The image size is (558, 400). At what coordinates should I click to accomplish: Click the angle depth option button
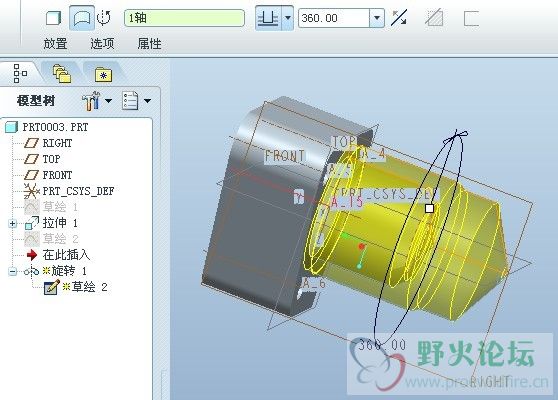point(268,18)
